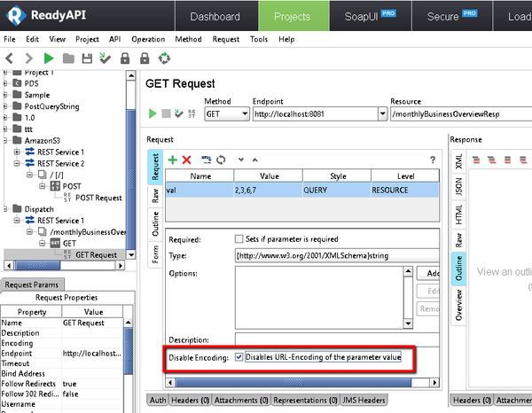Image resolution: width=532 pixels, height=413 pixels.
Task: Click into the Description text field
Action: pyautogui.click(x=324, y=339)
